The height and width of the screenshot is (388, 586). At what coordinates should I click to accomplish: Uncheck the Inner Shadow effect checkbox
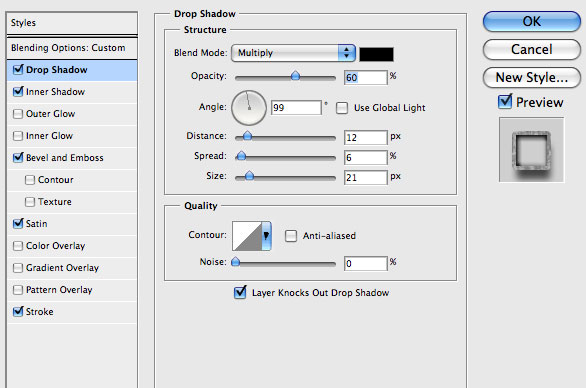coord(18,92)
